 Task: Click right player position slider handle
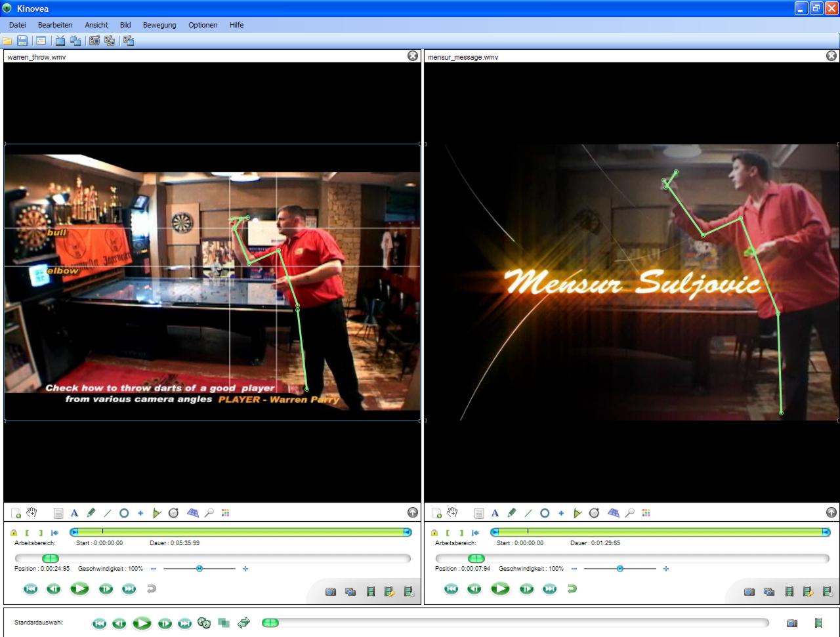pos(476,558)
